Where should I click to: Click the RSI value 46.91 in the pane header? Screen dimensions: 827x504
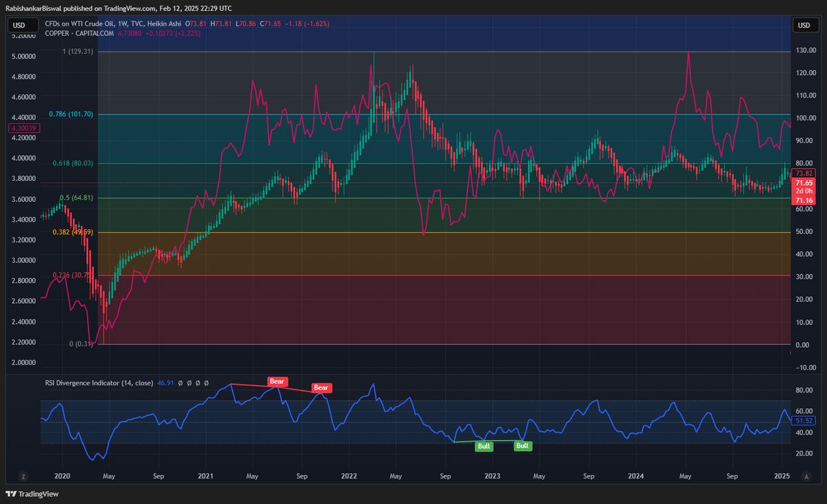pos(166,382)
